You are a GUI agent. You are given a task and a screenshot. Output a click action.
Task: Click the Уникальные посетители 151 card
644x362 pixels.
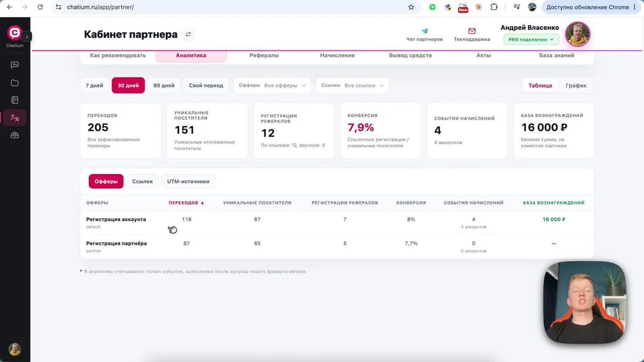click(x=207, y=131)
